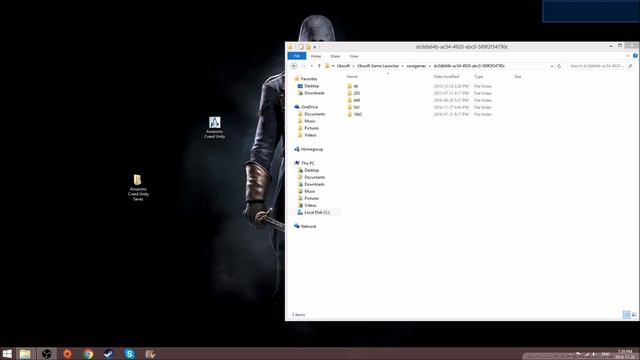Switch to the View ribbon tab
Image resolution: width=640 pixels, height=360 pixels.
coord(354,56)
